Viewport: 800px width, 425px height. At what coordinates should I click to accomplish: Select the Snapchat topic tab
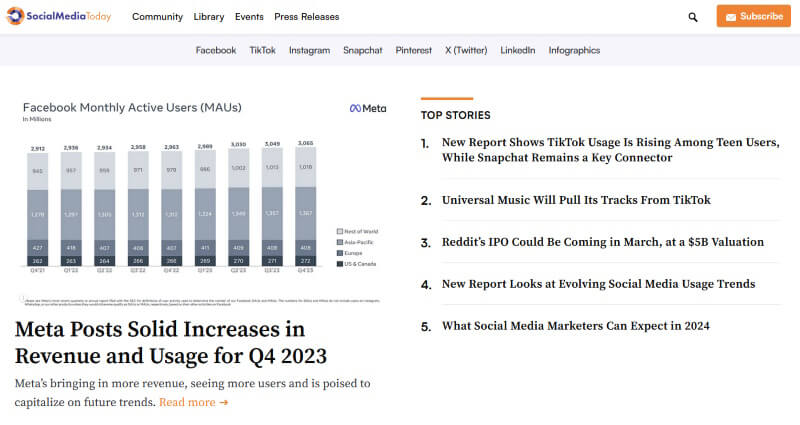tap(362, 50)
